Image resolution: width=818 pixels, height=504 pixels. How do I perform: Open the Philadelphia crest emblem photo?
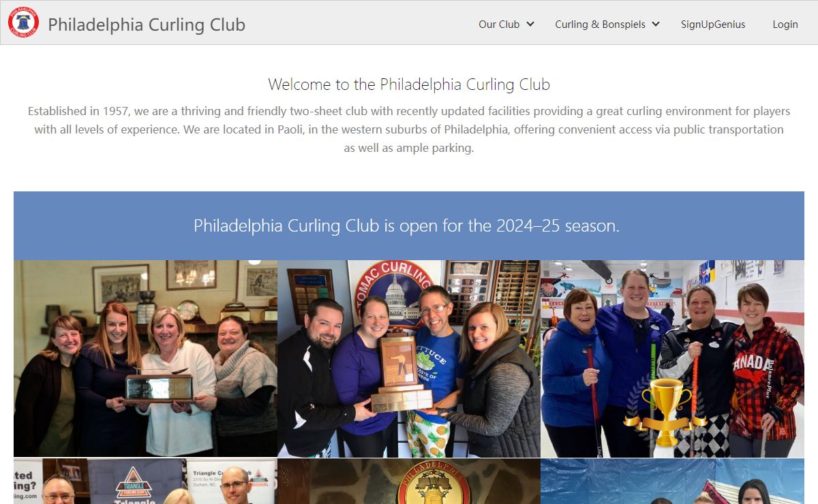click(x=409, y=481)
